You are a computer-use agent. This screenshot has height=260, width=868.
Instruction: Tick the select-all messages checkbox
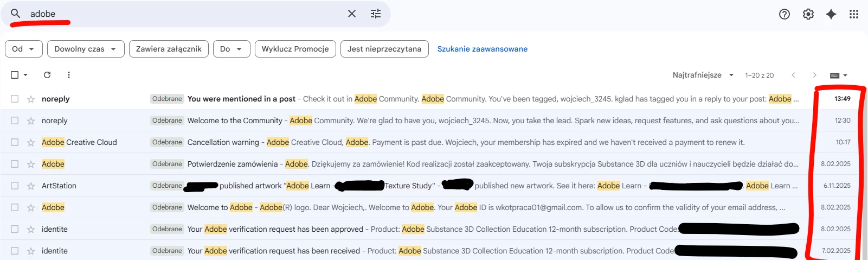coord(15,75)
